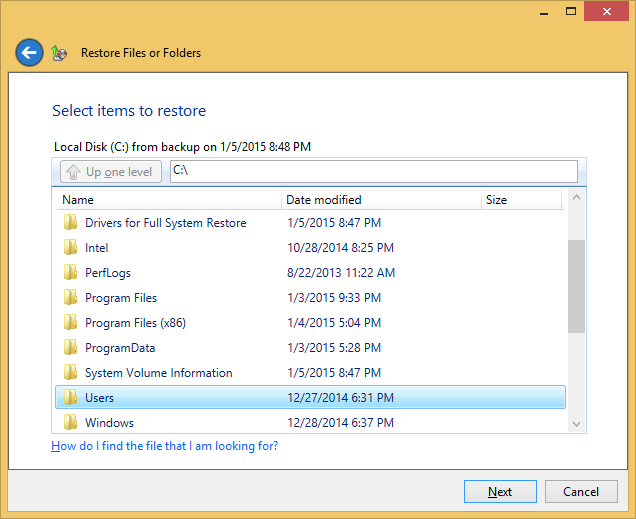636x519 pixels.
Task: Open the 'How do I find the file' help link
Action: 165,446
